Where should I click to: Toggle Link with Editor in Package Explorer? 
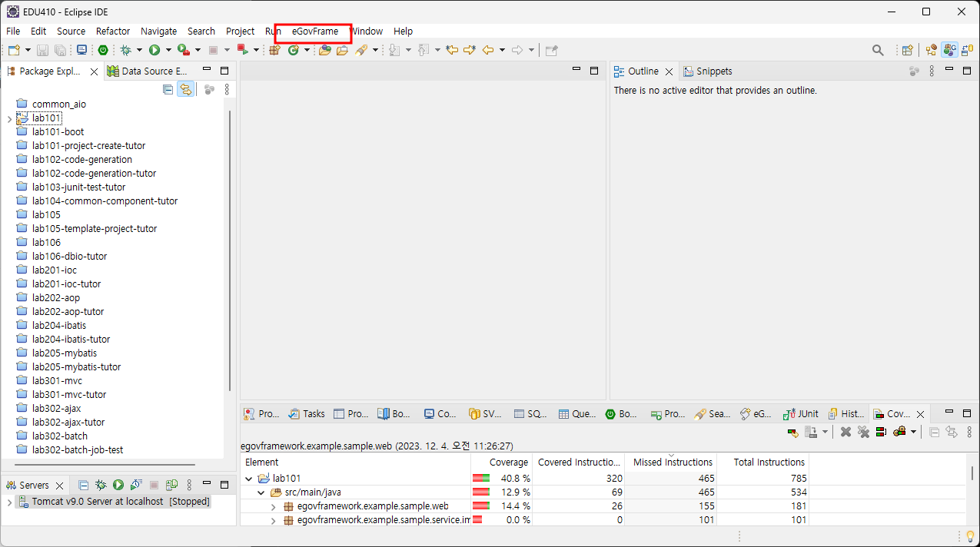point(185,89)
